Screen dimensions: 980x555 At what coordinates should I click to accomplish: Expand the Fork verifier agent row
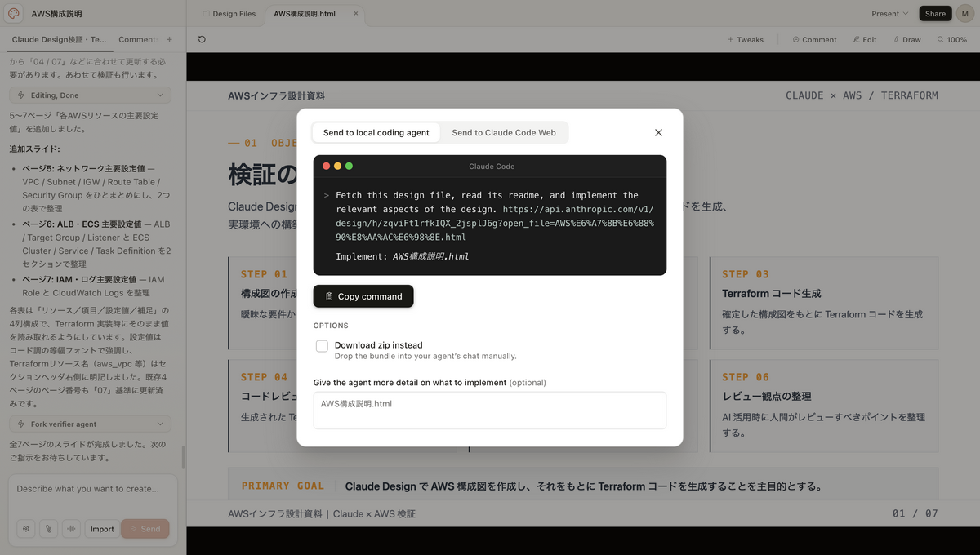point(90,424)
